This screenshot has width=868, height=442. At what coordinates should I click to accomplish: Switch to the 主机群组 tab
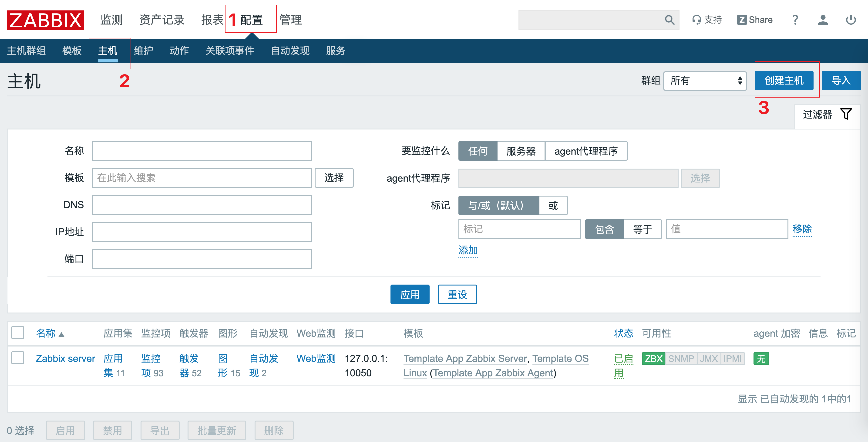[26, 51]
